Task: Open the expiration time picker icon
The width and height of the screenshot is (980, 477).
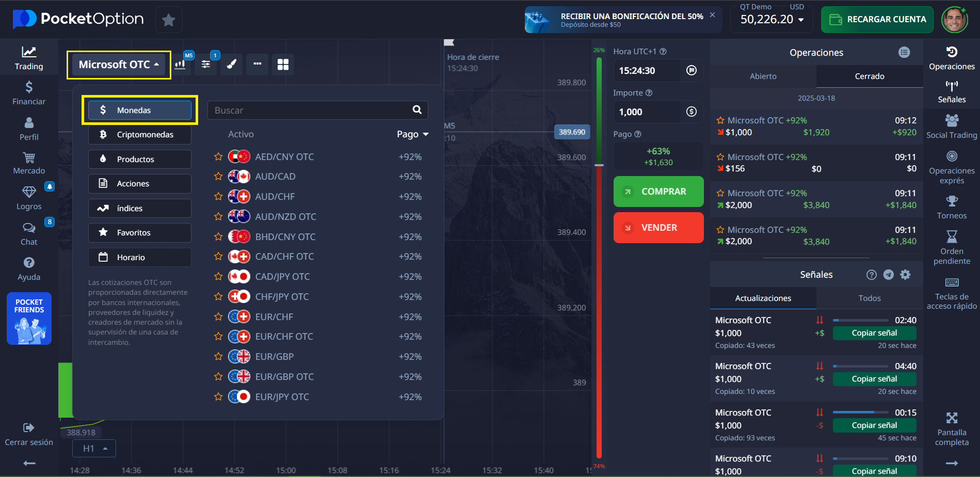Action: pos(692,70)
